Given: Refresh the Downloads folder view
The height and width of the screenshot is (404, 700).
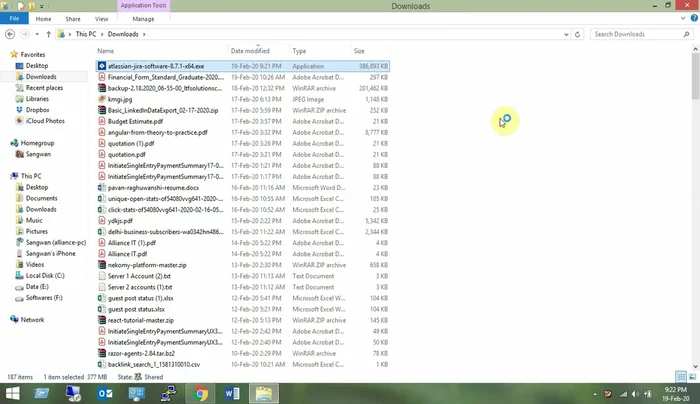Looking at the screenshot, I should pyautogui.click(x=577, y=34).
